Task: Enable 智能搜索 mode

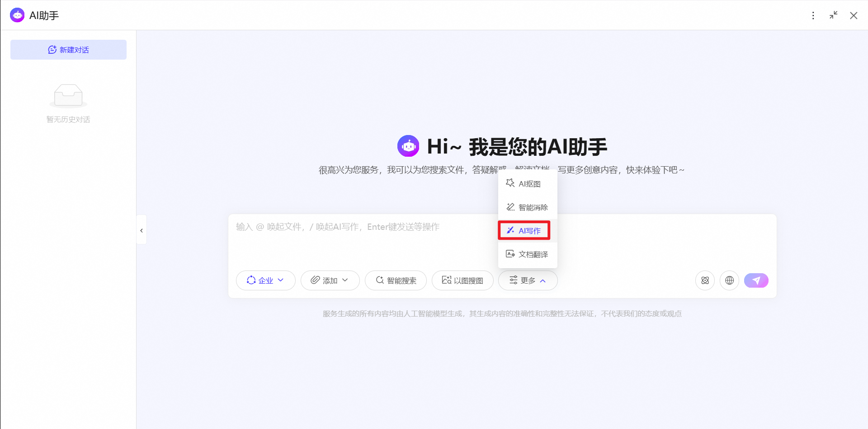Action: point(396,280)
